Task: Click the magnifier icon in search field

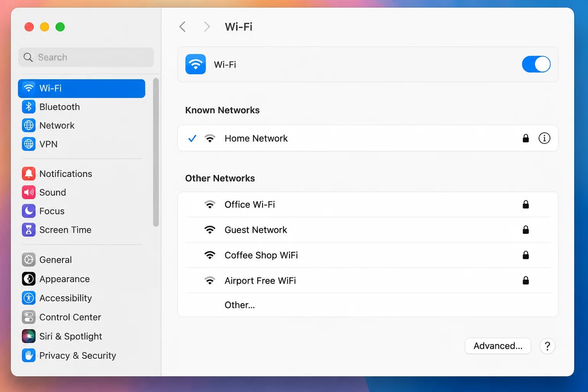Action: [x=28, y=57]
